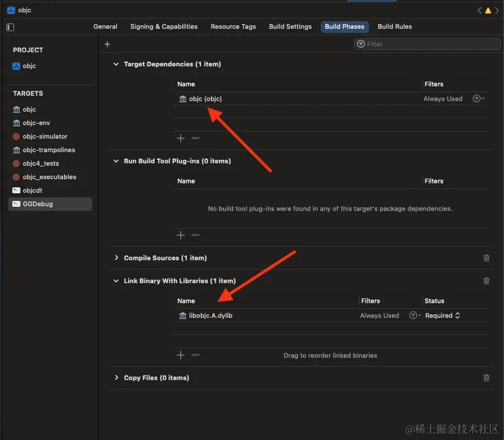Viewport: 504px width, 440px height.
Task: Open the General tab
Action: 105,26
